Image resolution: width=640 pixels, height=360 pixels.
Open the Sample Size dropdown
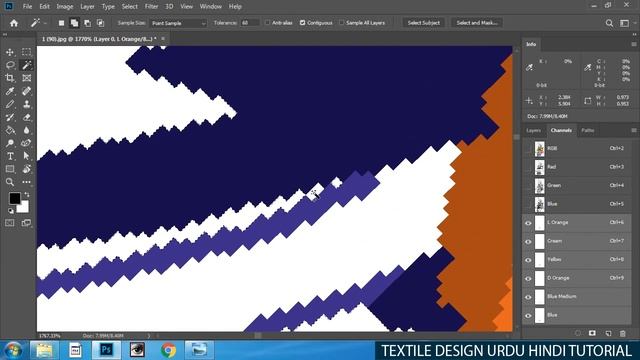tap(178, 23)
